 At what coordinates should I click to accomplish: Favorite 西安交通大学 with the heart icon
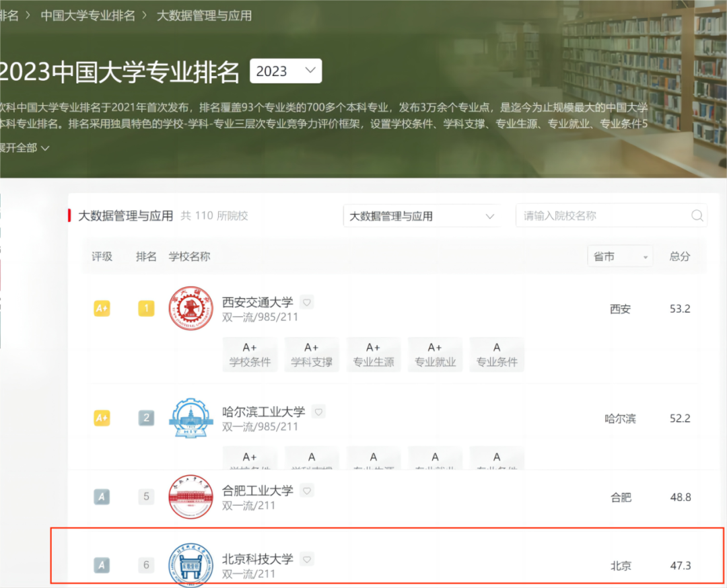306,302
